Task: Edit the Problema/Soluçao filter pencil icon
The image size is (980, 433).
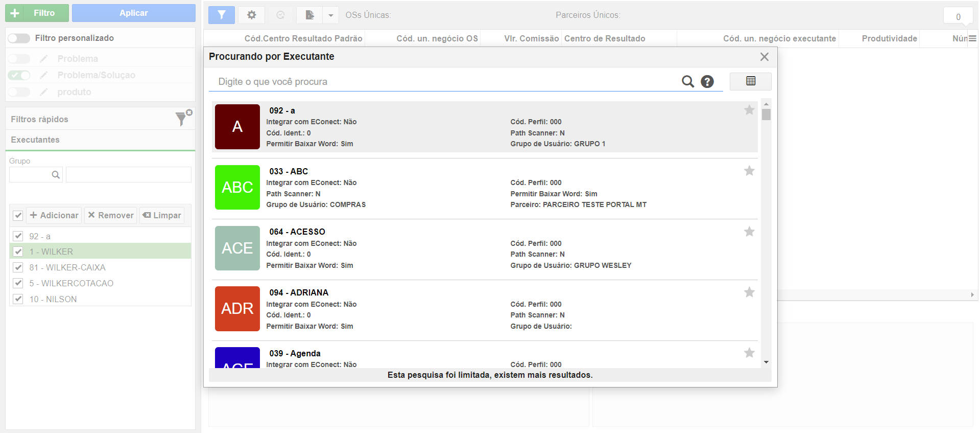Action: tap(44, 75)
